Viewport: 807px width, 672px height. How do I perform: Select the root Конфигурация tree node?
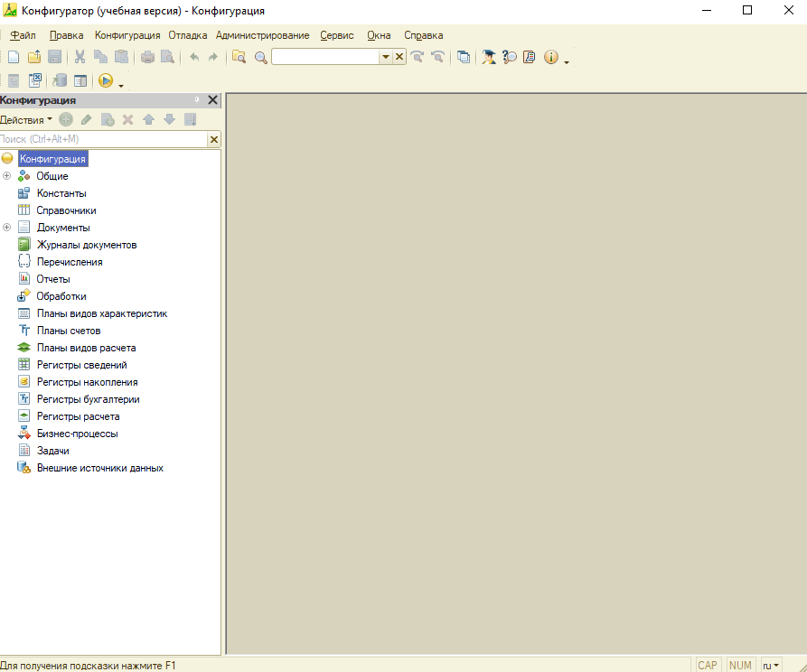[x=52, y=159]
